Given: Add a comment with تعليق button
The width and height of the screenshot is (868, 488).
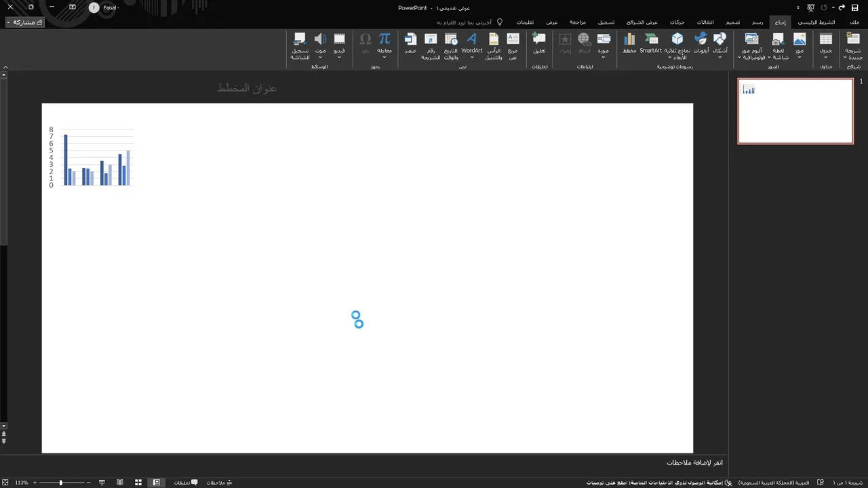Looking at the screenshot, I should click(x=539, y=43).
